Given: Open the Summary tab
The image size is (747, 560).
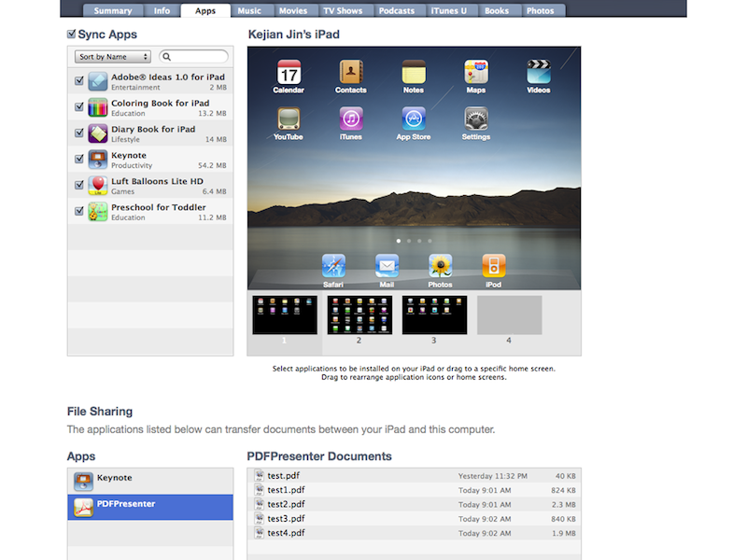Looking at the screenshot, I should (x=113, y=11).
